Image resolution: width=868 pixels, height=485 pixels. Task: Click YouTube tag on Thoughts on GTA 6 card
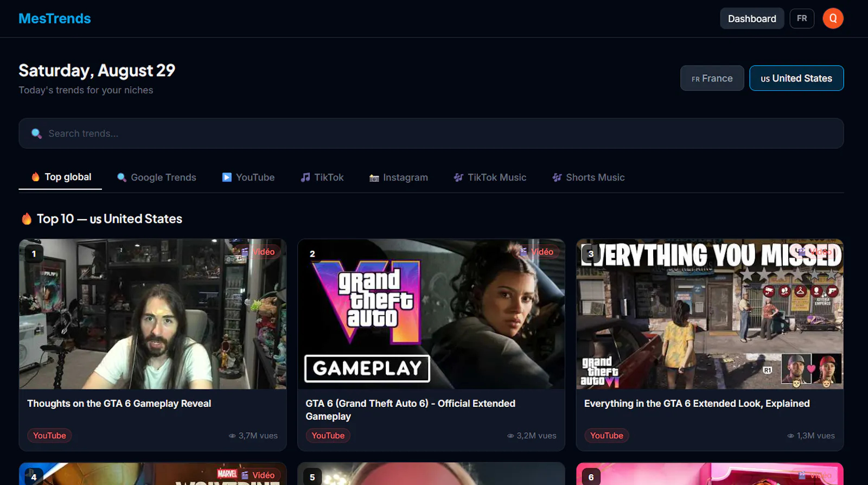(49, 436)
